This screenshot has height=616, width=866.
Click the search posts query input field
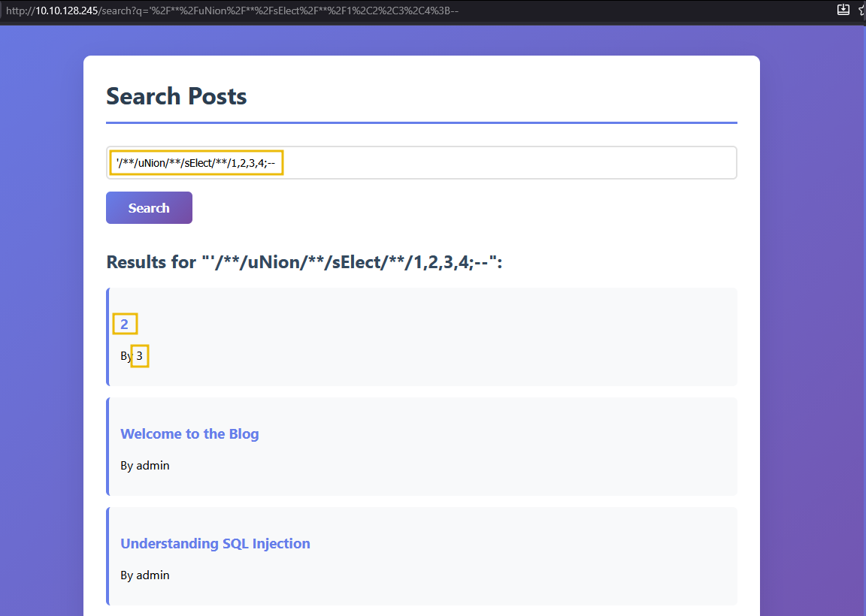[422, 163]
